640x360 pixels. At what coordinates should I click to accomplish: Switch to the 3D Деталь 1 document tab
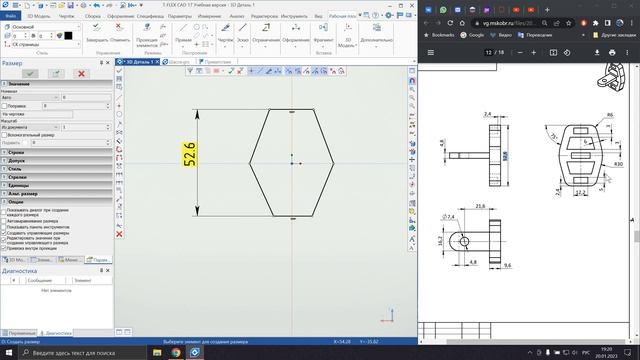138,62
